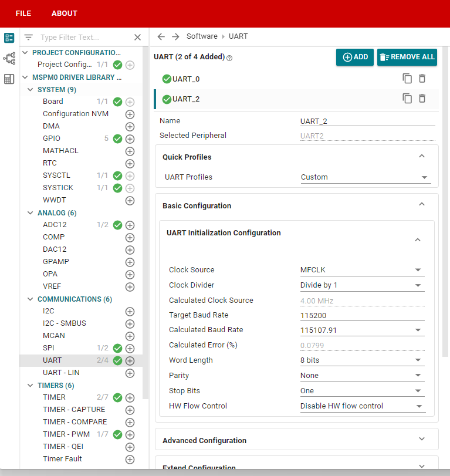Add another ADC12 instance

[x=130, y=225]
